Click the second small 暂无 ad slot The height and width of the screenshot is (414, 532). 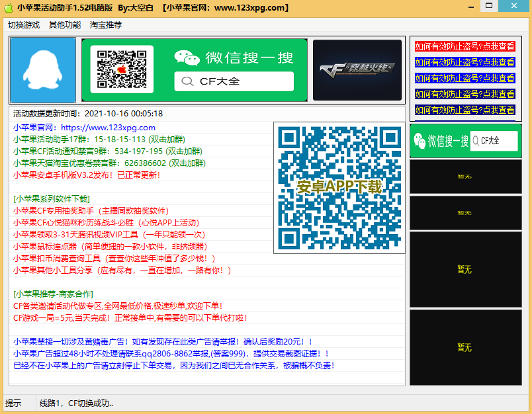click(x=466, y=213)
